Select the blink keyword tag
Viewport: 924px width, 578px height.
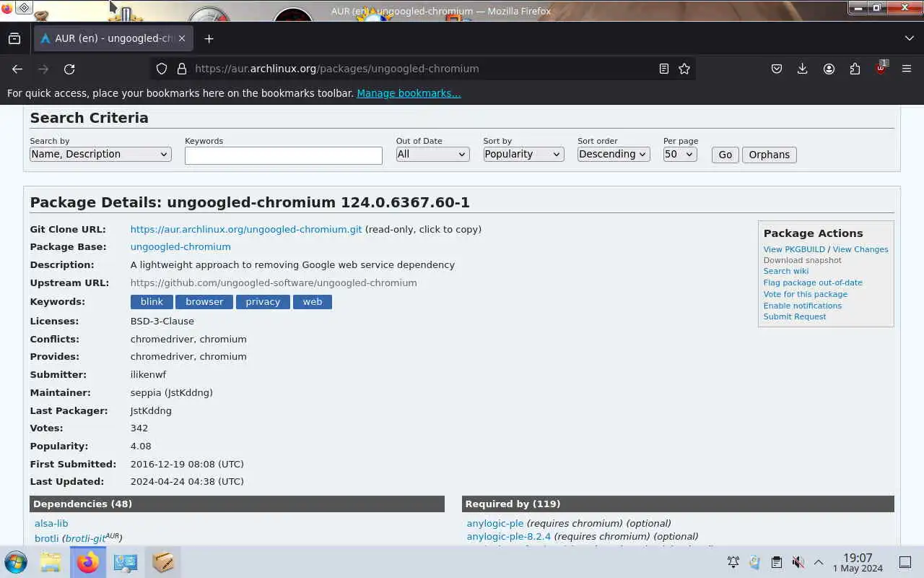pyautogui.click(x=152, y=301)
